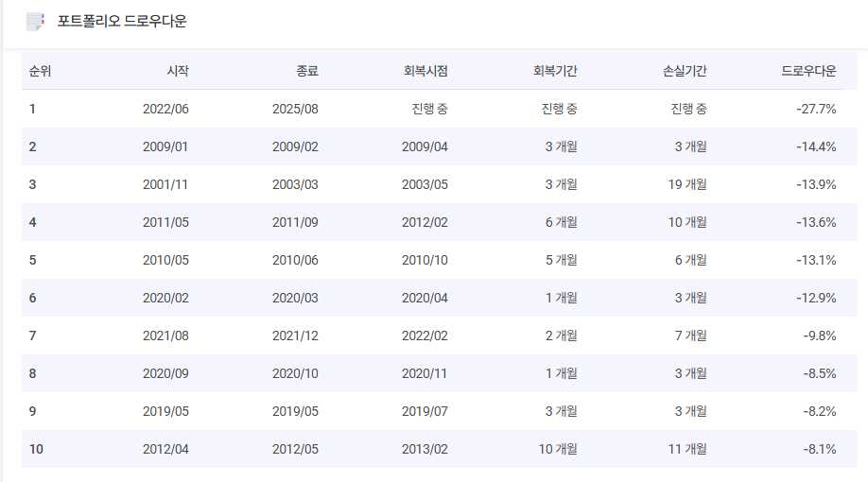Image resolution: width=868 pixels, height=482 pixels.
Task: Click the 순위 column header
Action: click(x=40, y=71)
